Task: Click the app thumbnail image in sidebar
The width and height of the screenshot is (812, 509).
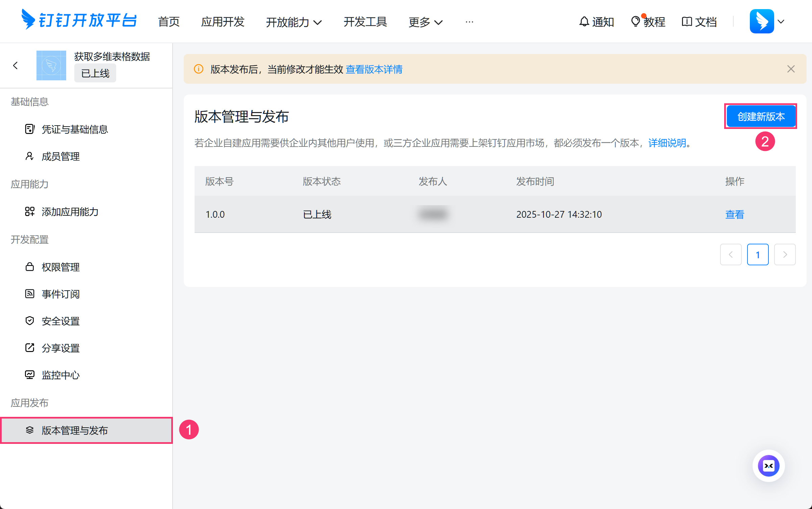Action: 51,65
